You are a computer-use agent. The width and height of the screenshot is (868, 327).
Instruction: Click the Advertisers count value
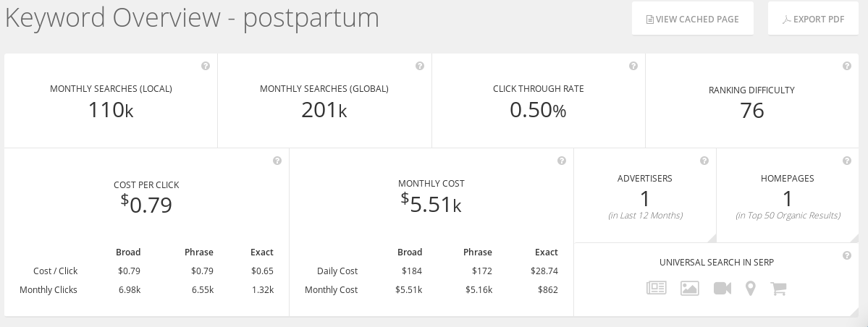click(644, 199)
